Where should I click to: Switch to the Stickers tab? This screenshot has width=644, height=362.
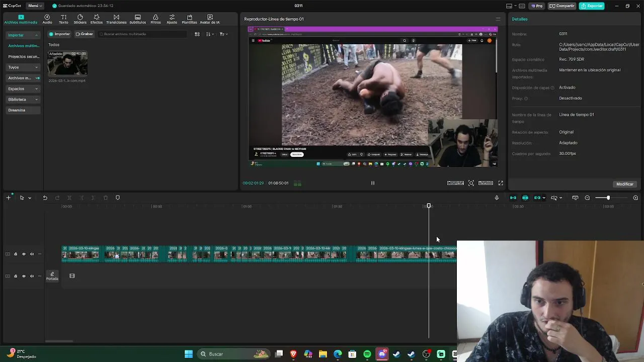80,19
